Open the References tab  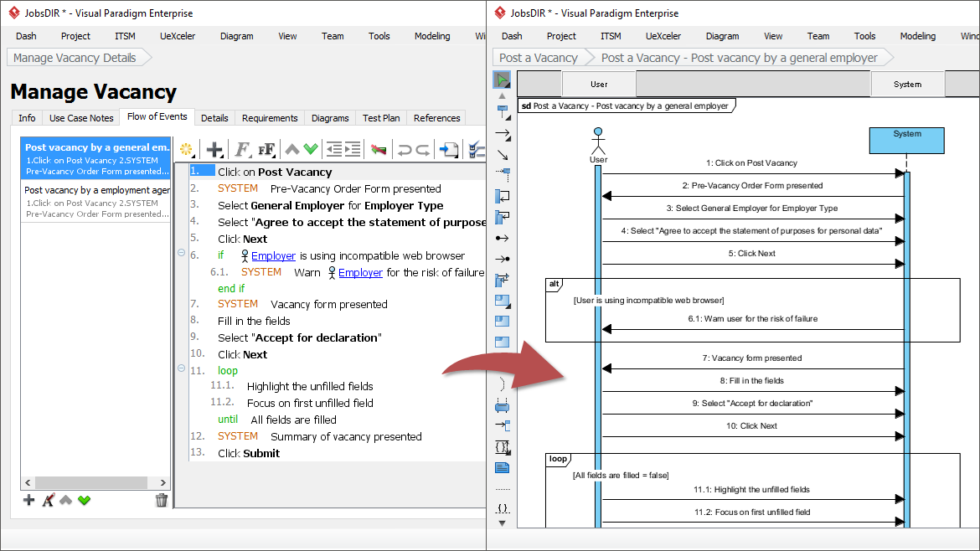437,118
